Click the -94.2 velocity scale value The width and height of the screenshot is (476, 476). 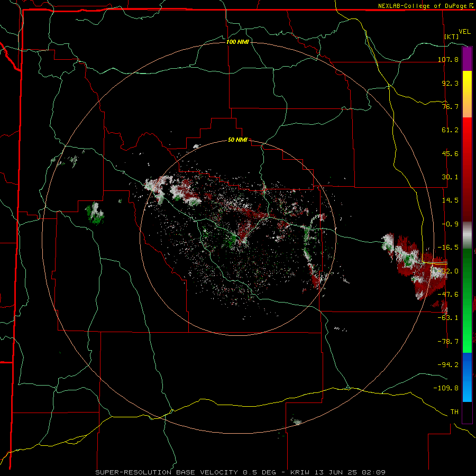point(448,365)
